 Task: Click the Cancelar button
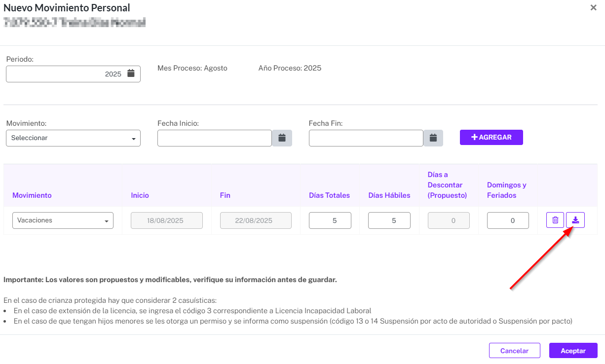515,351
